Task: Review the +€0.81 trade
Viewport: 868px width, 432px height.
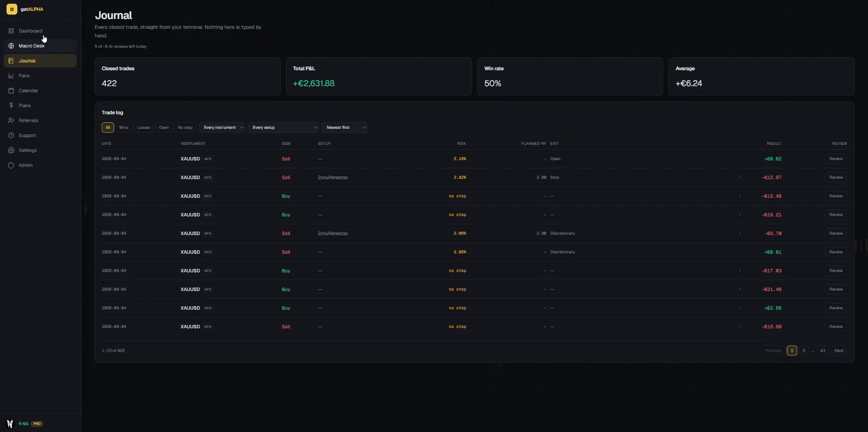Action: (836, 252)
